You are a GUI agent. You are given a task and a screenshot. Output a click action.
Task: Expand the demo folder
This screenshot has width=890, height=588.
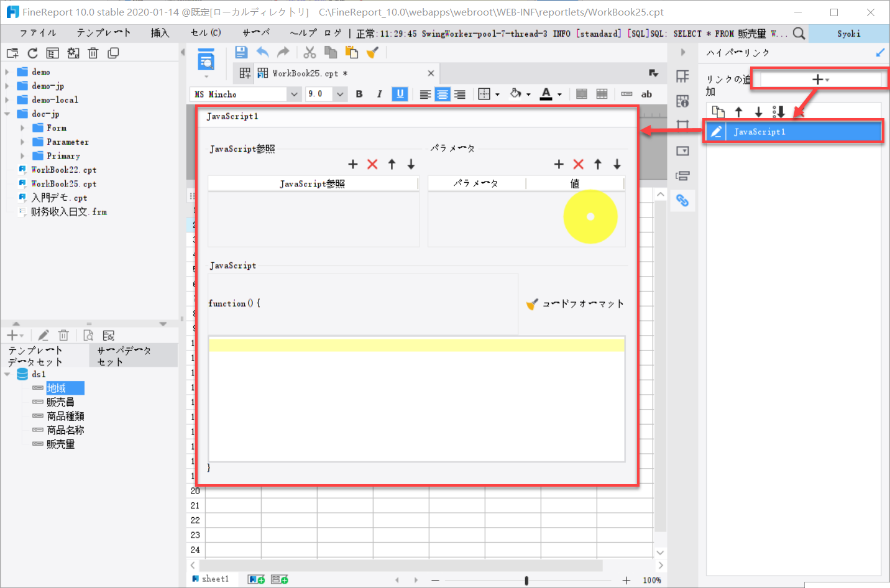click(7, 72)
